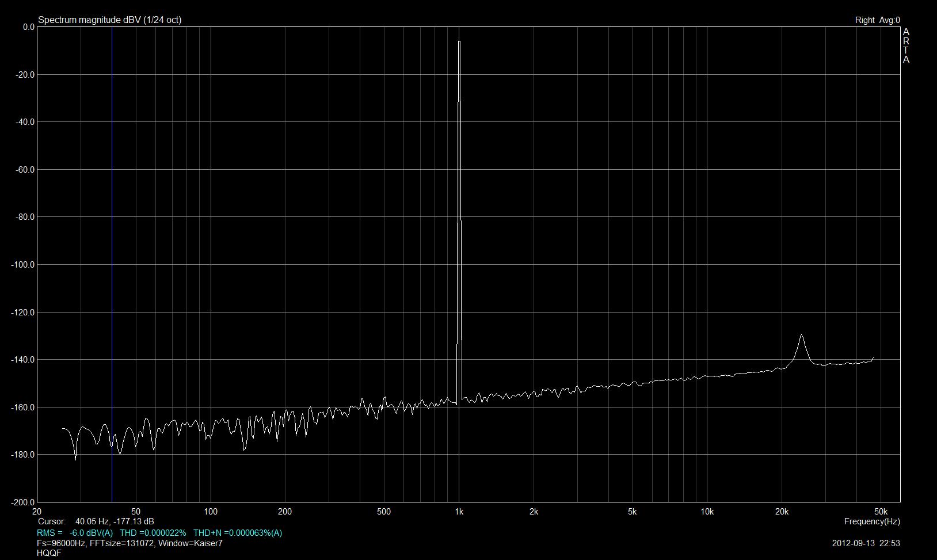Click the "20k" frequency axis label
Viewport: 937px width, 560px height.
(782, 512)
